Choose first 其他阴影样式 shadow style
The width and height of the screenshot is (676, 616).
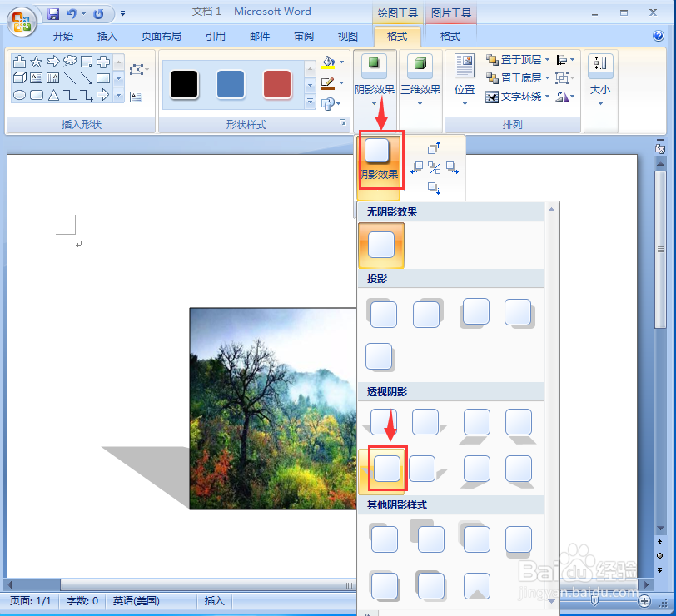pos(383,538)
